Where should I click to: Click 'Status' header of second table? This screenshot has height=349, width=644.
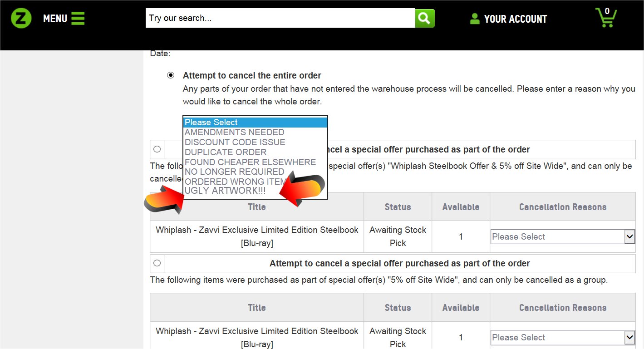tap(398, 308)
